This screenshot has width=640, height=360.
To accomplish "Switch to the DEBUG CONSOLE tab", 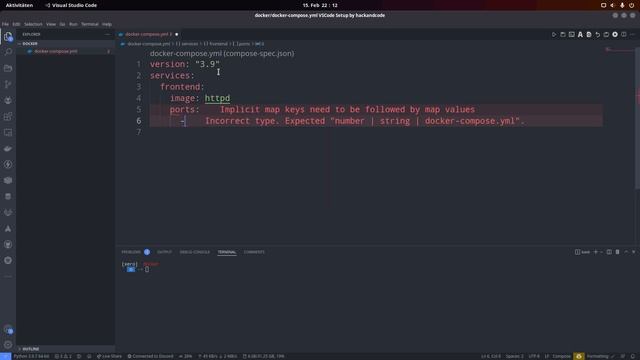I will click(195, 252).
